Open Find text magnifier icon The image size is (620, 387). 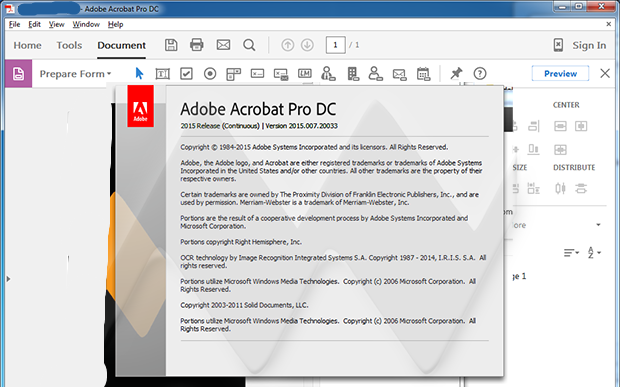(x=249, y=45)
